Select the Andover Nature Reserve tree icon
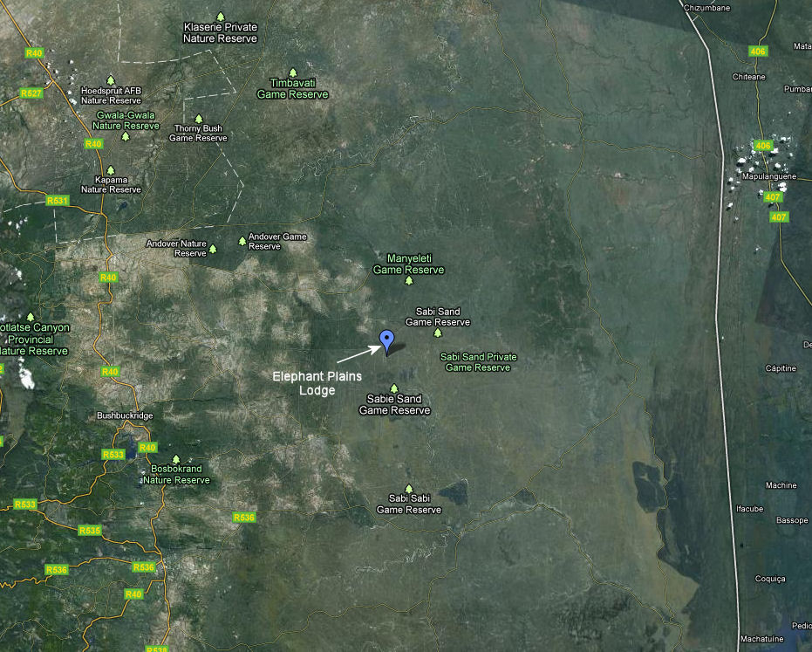This screenshot has width=812, height=652. click(x=212, y=250)
